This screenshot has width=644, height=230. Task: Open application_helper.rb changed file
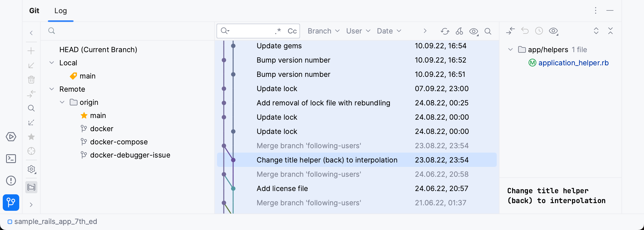point(573,63)
